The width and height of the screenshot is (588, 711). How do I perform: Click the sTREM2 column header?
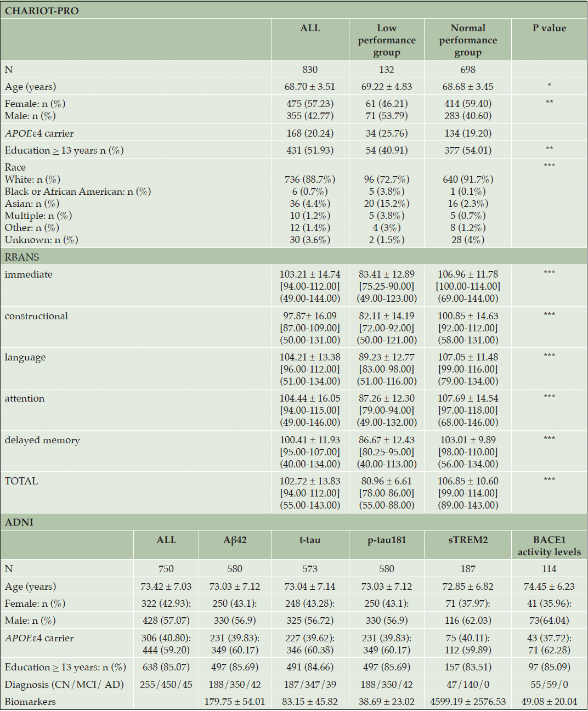click(468, 540)
